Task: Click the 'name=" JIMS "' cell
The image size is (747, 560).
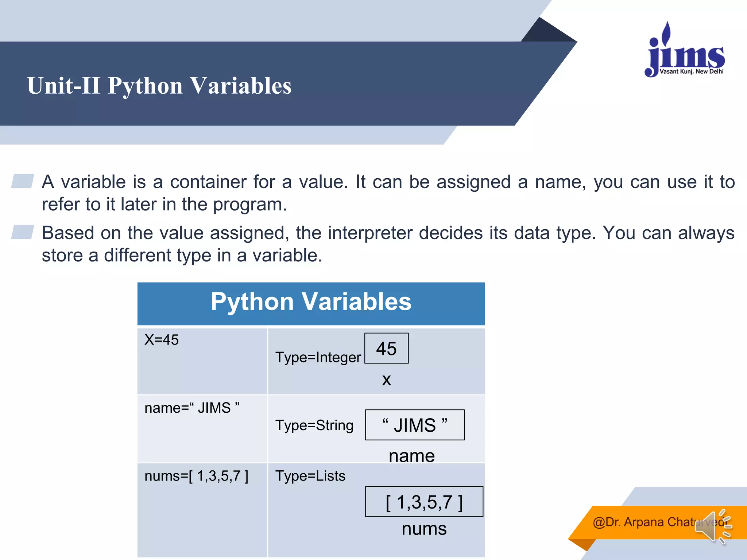Action: coord(202,429)
